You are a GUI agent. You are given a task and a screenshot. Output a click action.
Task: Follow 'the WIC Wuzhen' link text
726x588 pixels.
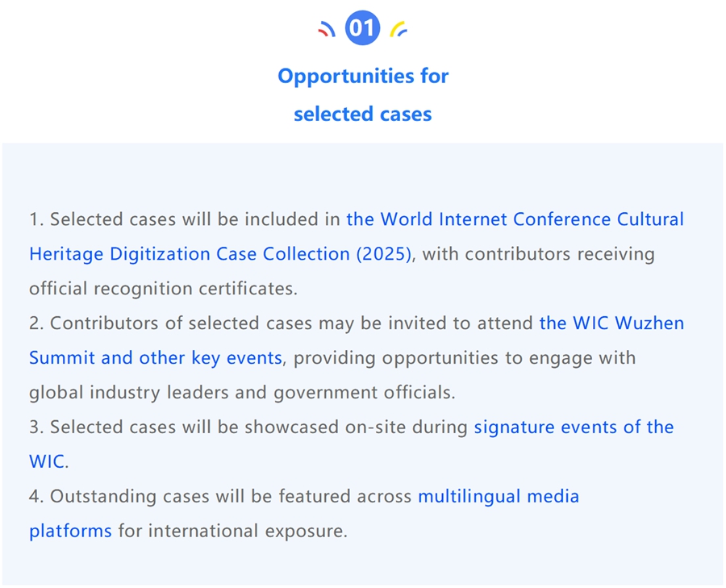tap(611, 323)
